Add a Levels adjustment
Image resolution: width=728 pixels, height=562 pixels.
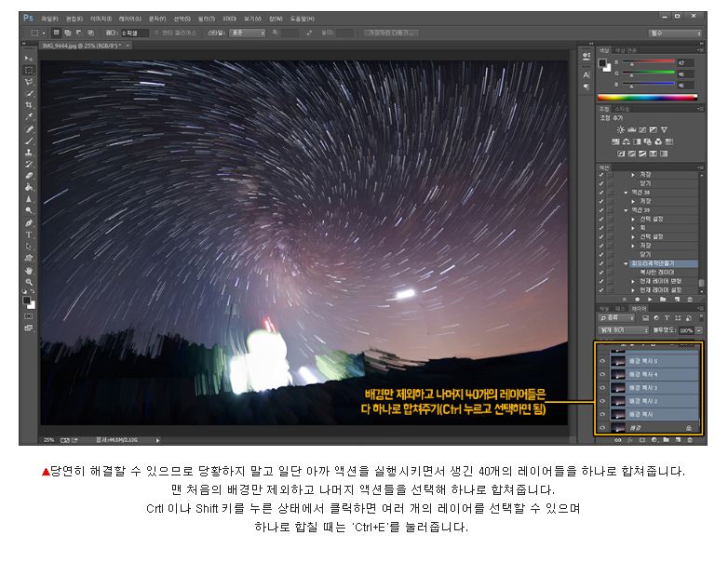pos(631,129)
